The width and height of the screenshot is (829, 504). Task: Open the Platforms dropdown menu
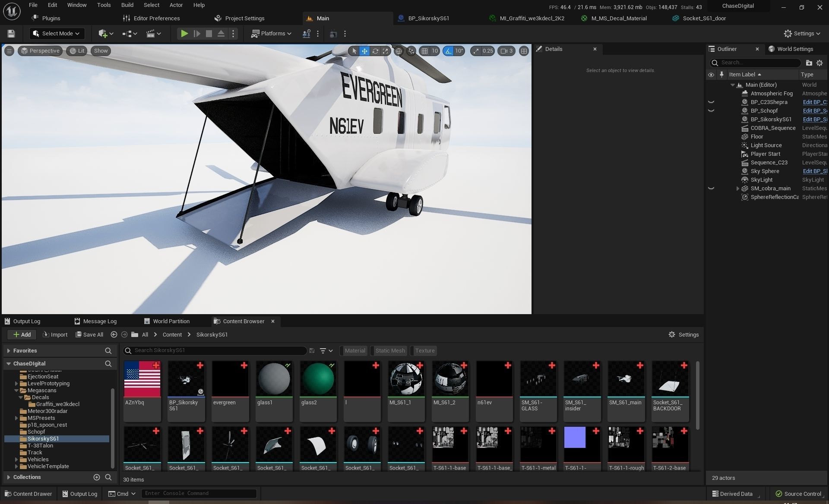[x=272, y=34]
